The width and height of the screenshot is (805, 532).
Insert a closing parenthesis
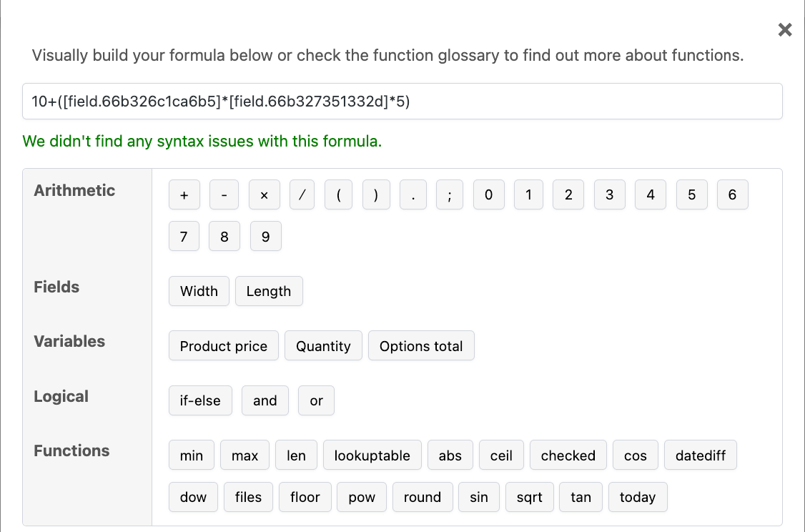click(x=376, y=194)
